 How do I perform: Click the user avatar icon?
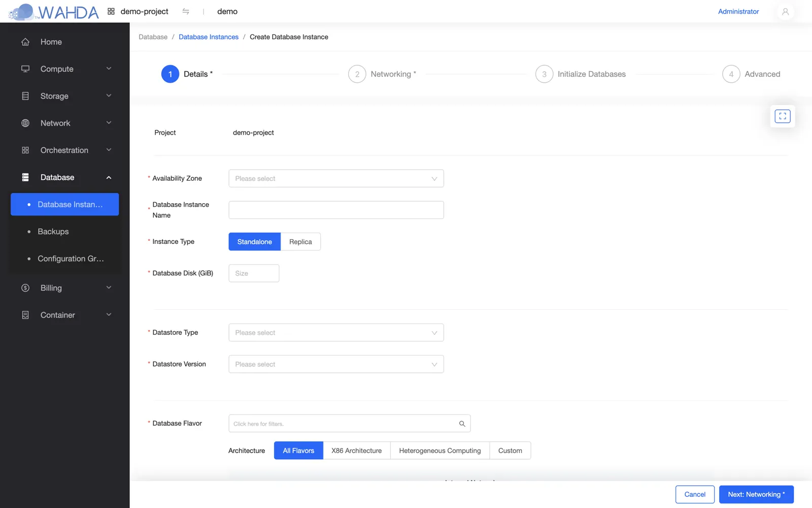tap(785, 11)
